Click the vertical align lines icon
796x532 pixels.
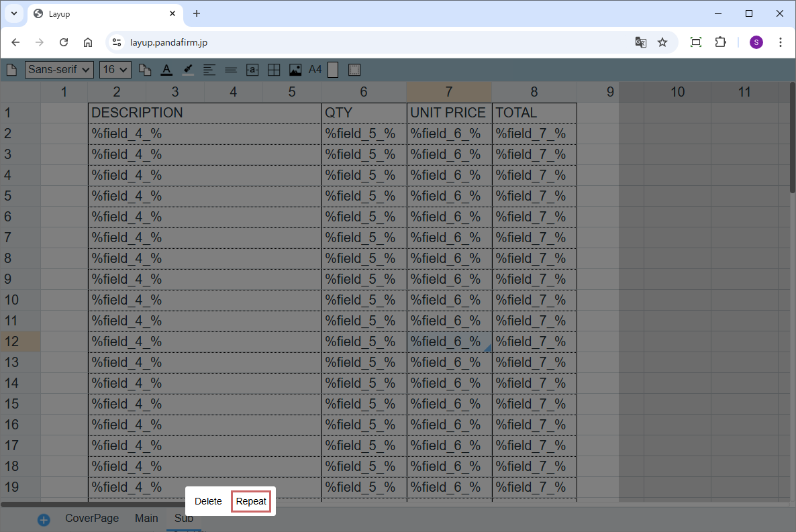pos(231,70)
